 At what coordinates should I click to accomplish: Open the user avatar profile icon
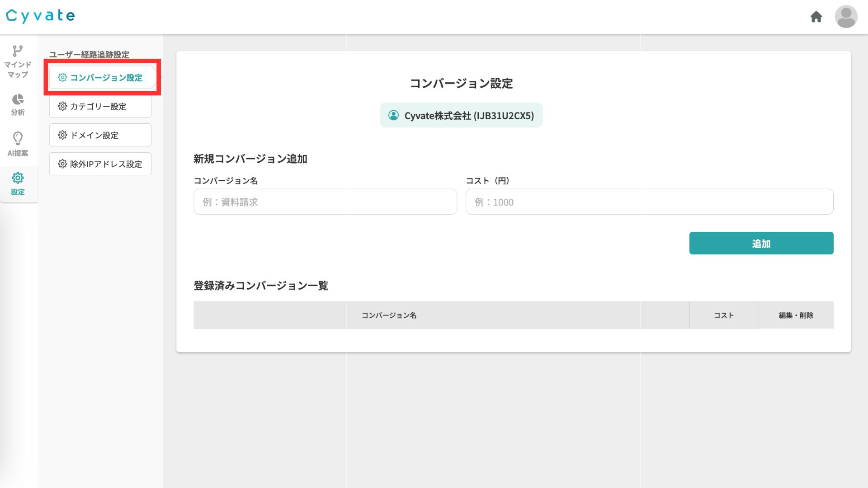click(846, 17)
